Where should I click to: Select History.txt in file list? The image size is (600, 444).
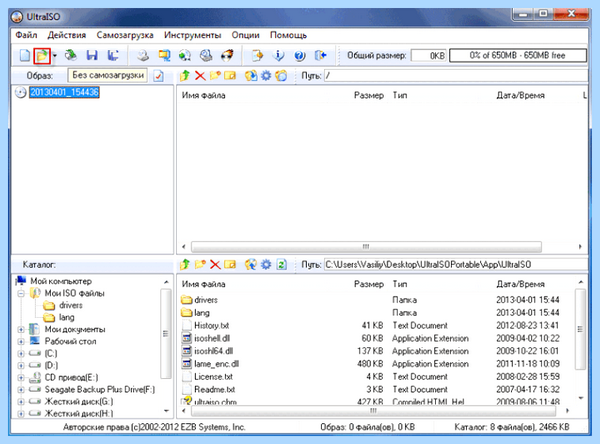(x=212, y=326)
